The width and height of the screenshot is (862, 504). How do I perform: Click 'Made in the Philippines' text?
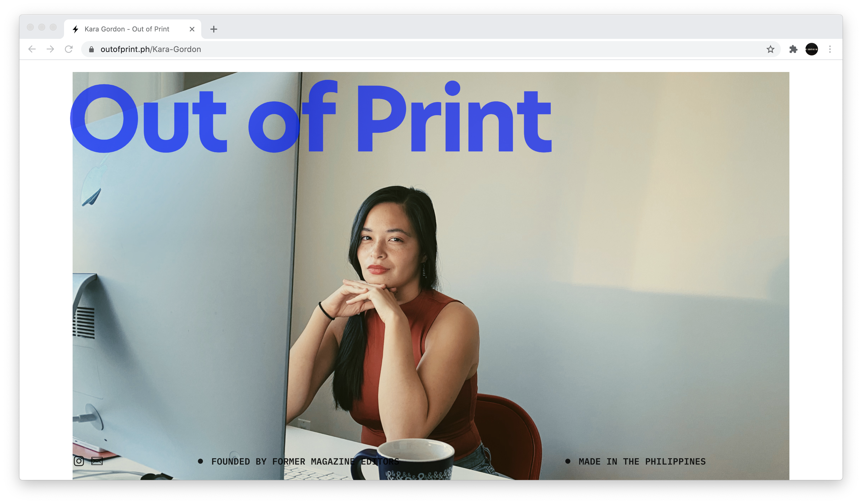[642, 462]
